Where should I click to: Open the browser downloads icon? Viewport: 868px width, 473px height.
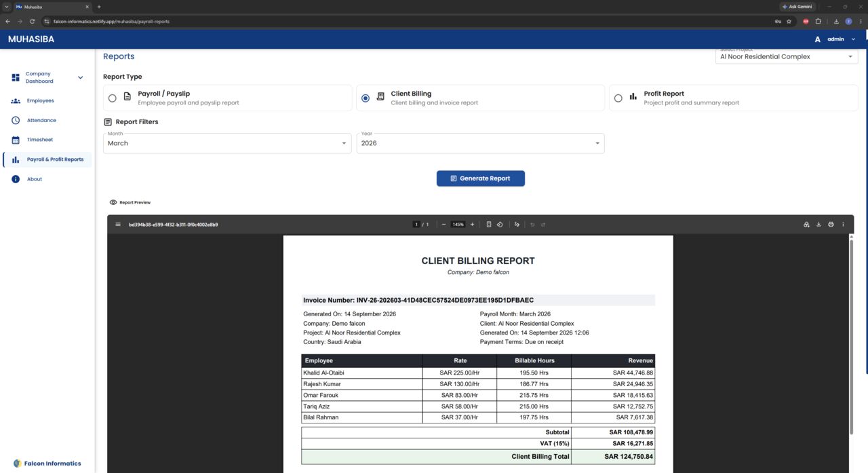836,21
